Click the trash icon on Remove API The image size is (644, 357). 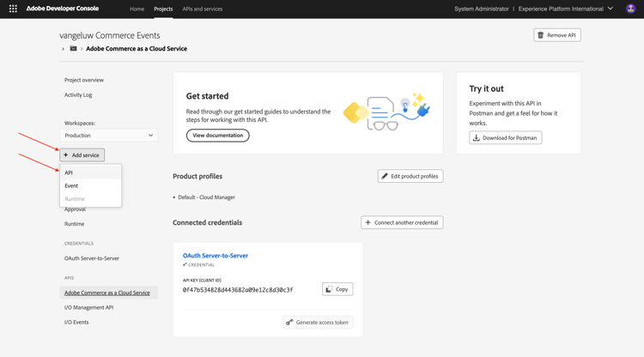tap(541, 35)
